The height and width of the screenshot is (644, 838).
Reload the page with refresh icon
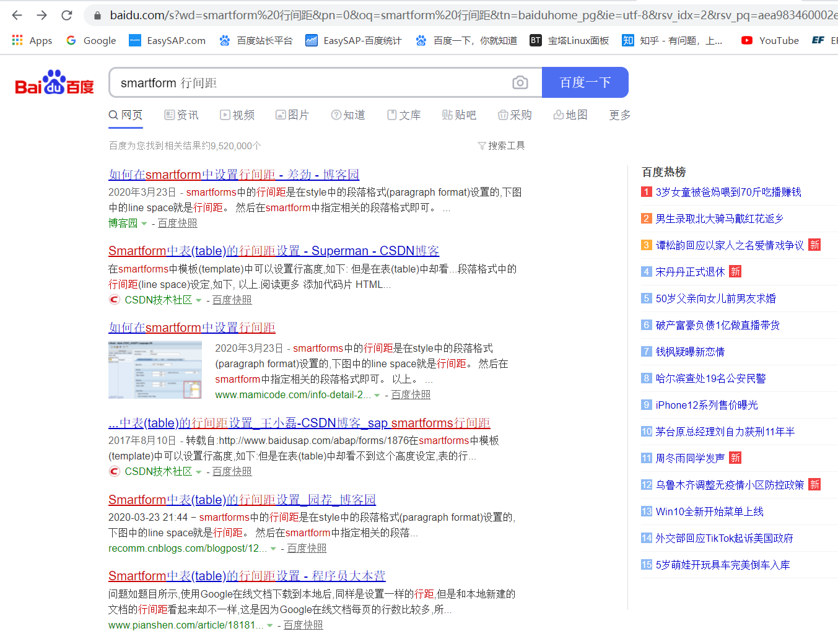(67, 15)
